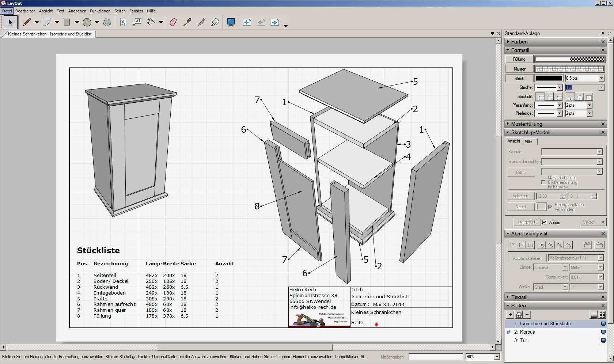
Task: Click the Muster button
Action: tap(519, 69)
